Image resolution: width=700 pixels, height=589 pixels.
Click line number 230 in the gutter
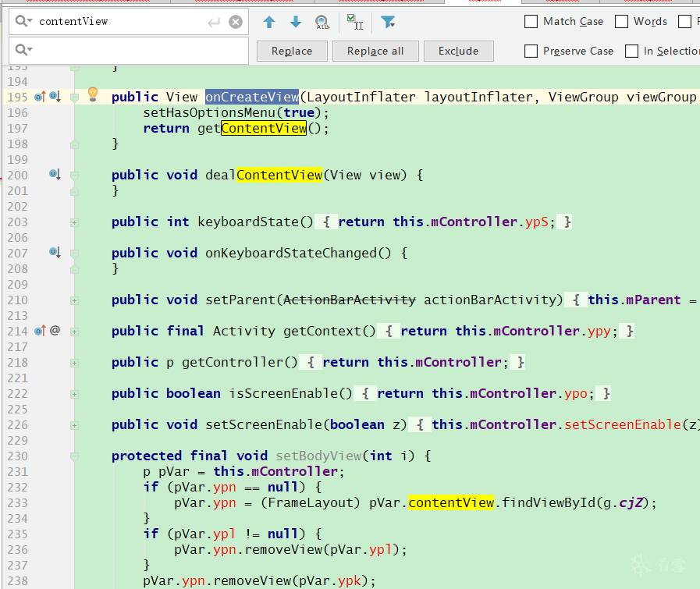[18, 456]
